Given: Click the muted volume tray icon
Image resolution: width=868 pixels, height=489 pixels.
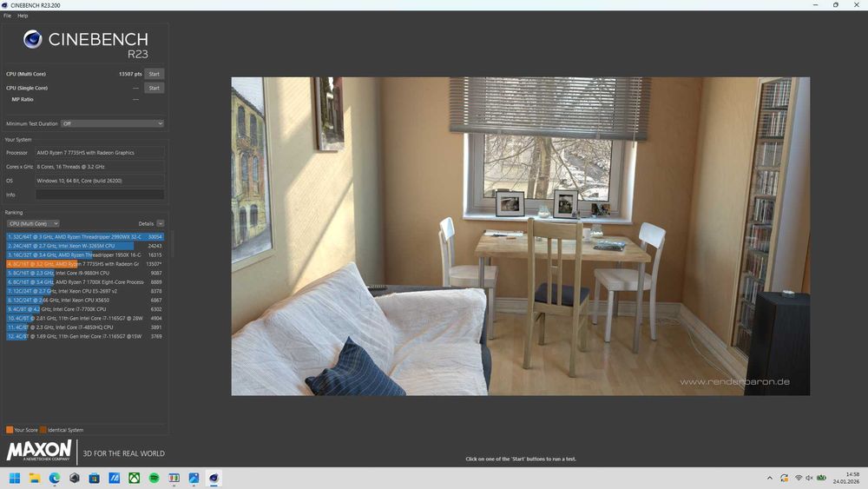Looking at the screenshot, I should click(809, 478).
